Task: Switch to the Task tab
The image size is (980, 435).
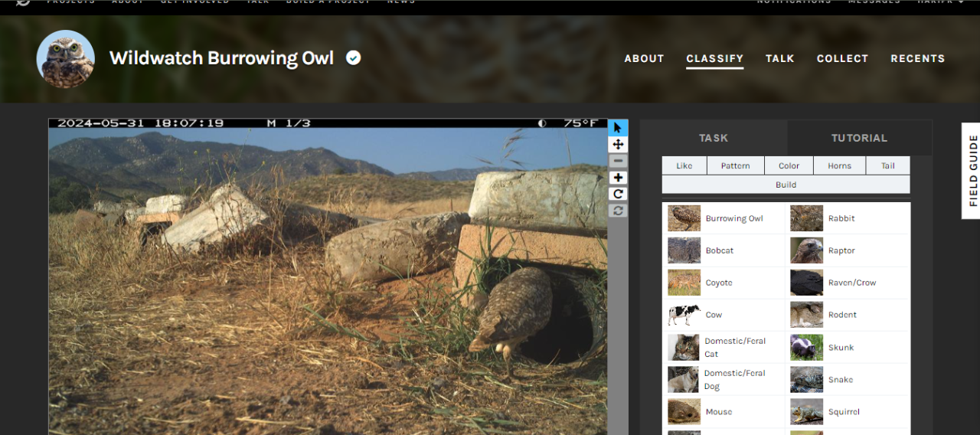Action: [x=714, y=138]
